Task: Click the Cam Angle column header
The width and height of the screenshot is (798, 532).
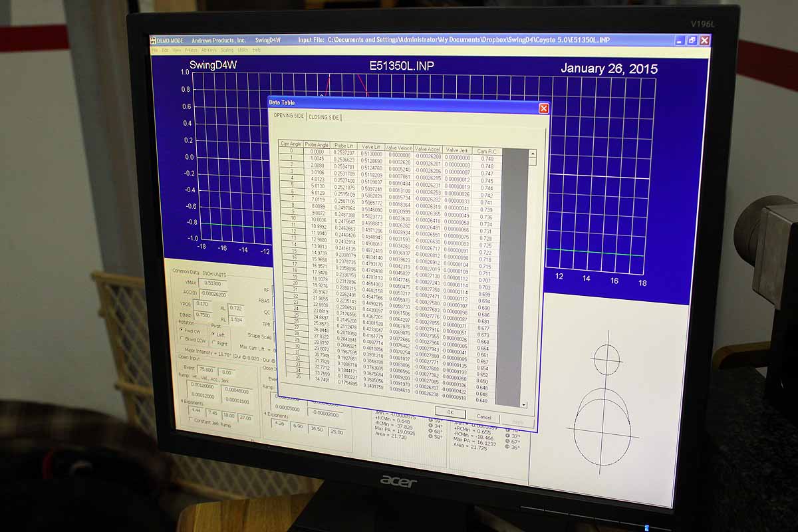Action: click(x=291, y=144)
